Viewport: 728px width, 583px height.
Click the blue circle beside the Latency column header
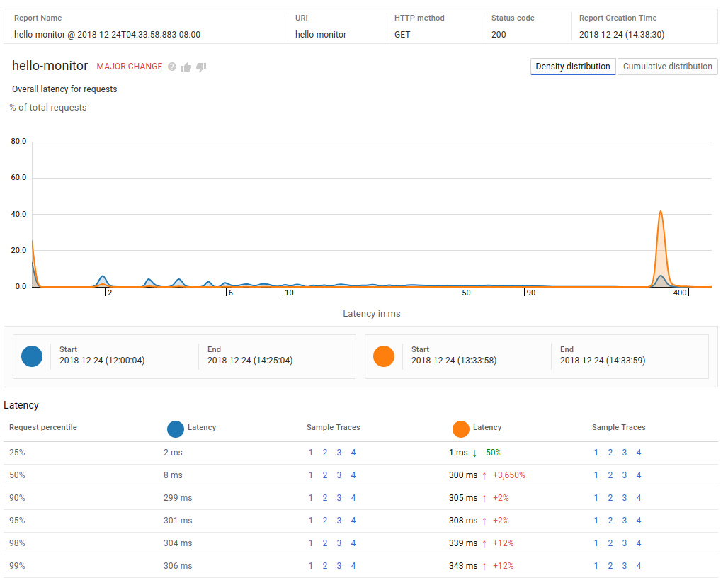point(175,429)
